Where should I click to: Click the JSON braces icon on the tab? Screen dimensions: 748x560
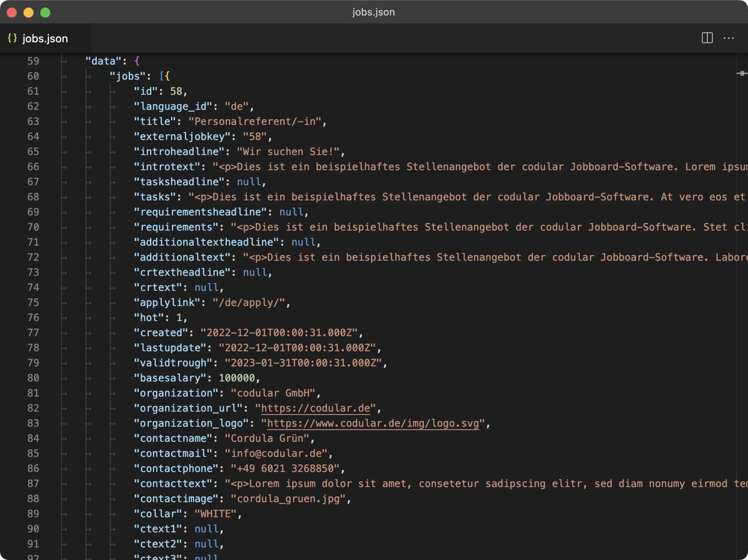[12, 38]
